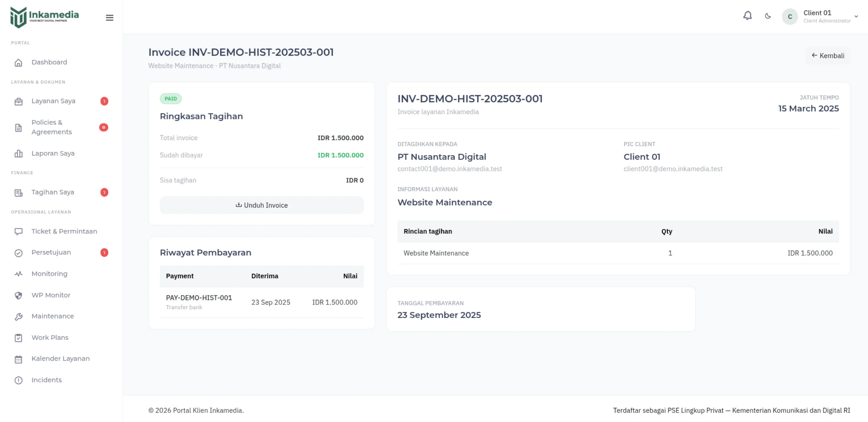Click the Laporan Saya chart icon

[18, 154]
